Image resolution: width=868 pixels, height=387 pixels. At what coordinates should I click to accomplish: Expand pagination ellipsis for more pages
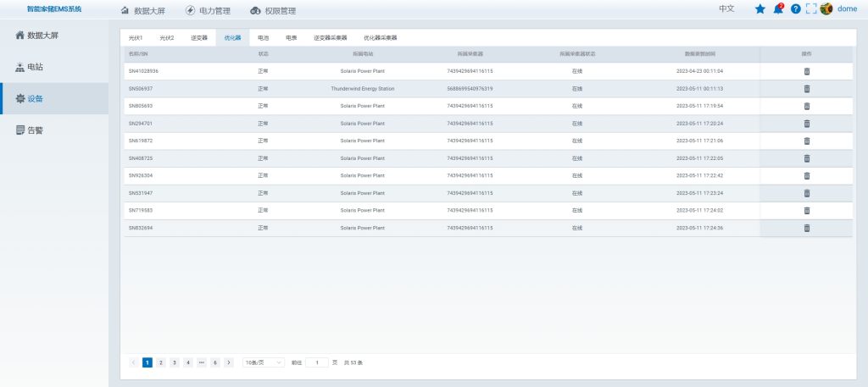click(x=202, y=362)
